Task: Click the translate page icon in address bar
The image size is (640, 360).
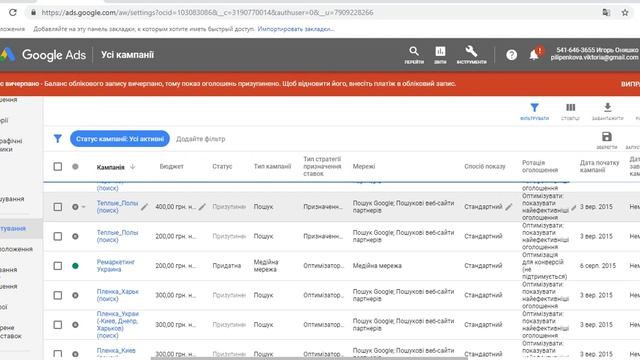Action: click(x=606, y=12)
